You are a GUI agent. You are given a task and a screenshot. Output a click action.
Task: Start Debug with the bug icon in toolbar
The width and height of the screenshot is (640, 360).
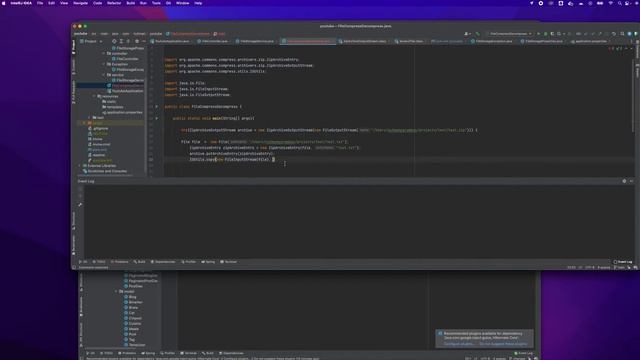[x=545, y=34]
